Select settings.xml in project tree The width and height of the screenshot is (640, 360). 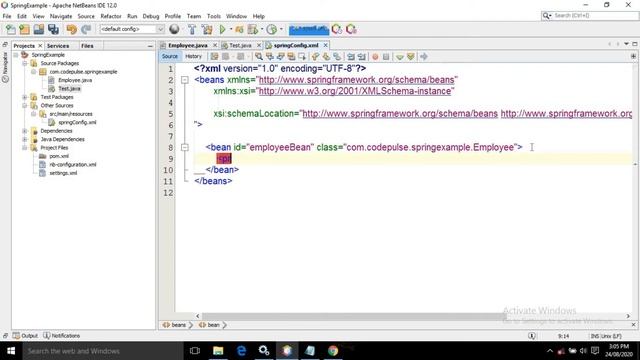point(63,173)
